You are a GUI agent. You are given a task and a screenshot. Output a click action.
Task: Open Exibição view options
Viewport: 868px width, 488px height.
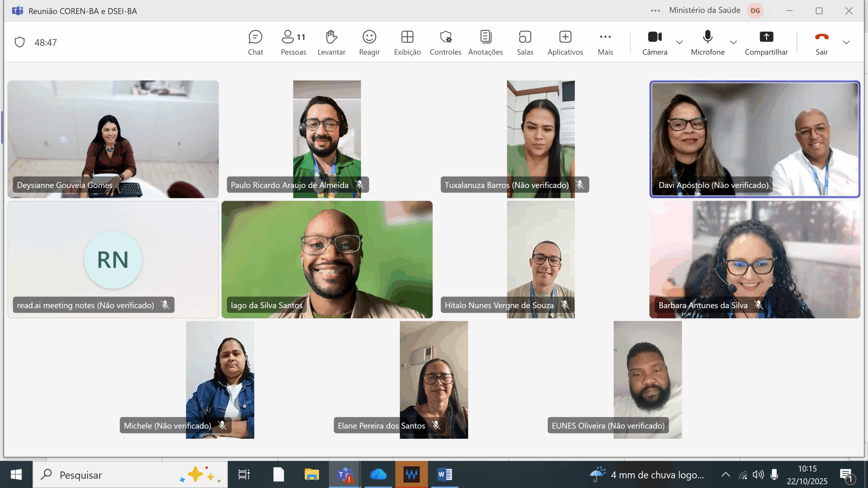(x=407, y=42)
